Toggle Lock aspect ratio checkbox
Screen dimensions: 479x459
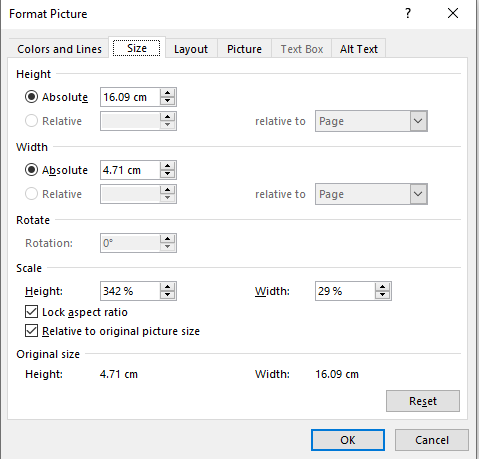click(x=31, y=312)
